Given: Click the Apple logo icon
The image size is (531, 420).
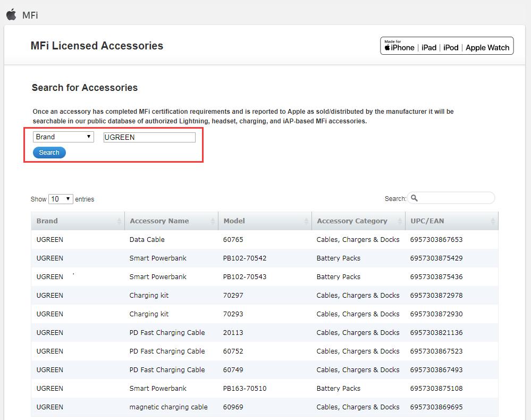Looking at the screenshot, I should pyautogui.click(x=11, y=15).
